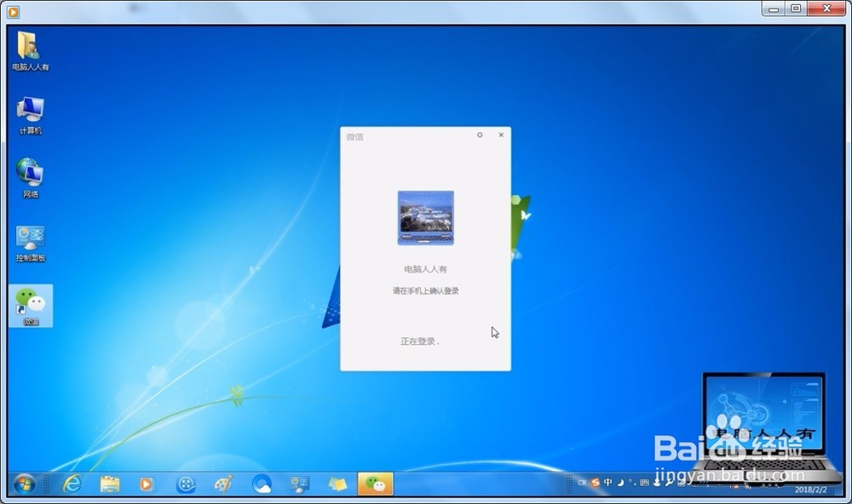Click the 请在手机上确认登录 message
Viewport: 852px width, 504px height.
coord(425,290)
